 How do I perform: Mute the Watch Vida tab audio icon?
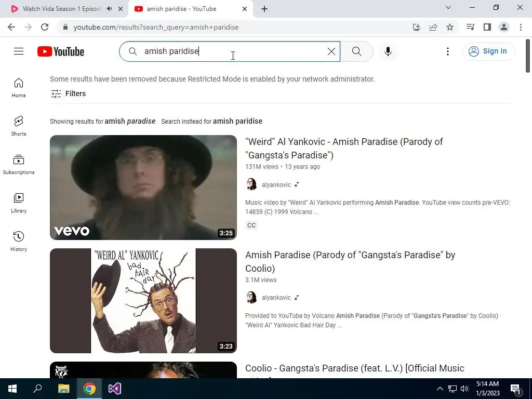pos(109,9)
